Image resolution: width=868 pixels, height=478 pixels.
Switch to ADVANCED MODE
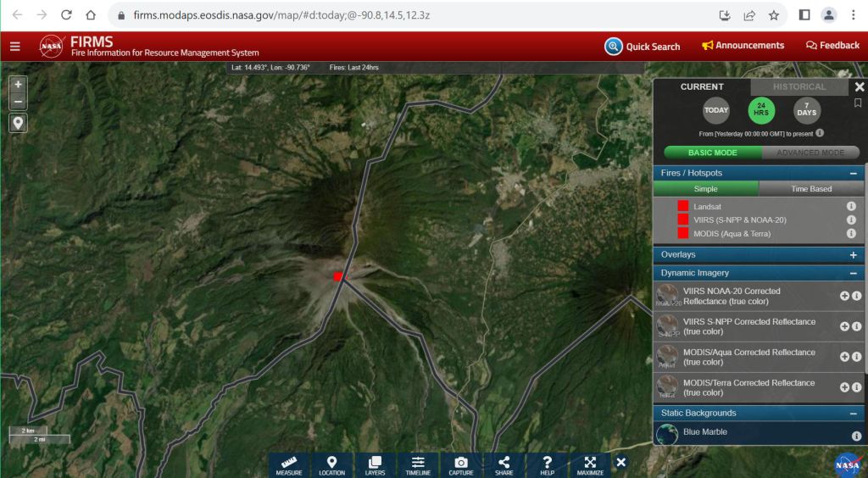coord(810,153)
